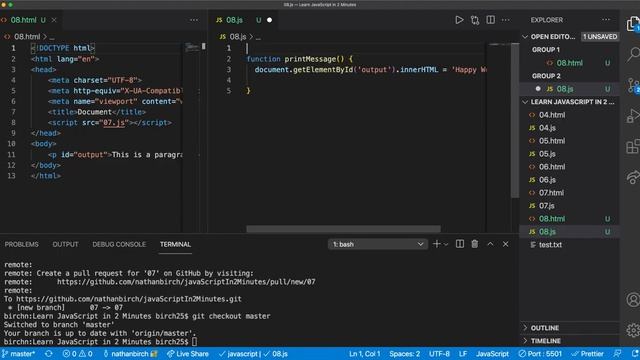The width and height of the screenshot is (640, 360).
Task: Open Live Share view in activity bar
Action: tap(633, 177)
